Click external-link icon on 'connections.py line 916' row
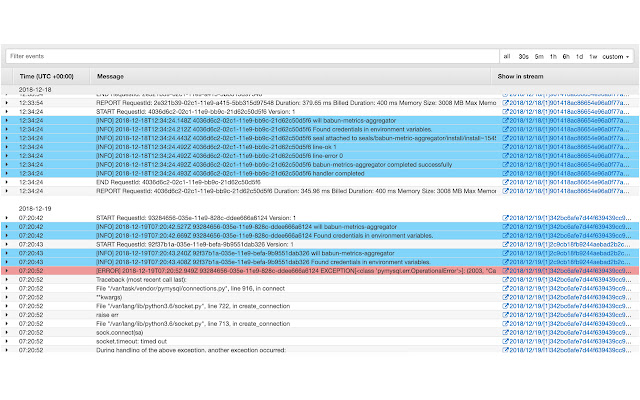 (x=505, y=289)
